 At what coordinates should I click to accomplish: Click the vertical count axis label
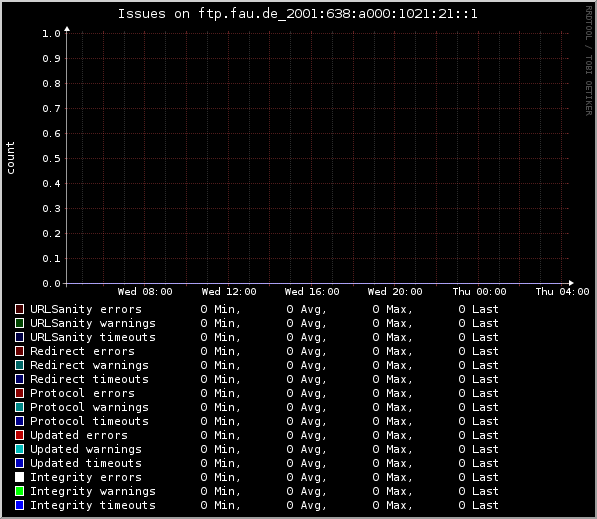pyautogui.click(x=10, y=158)
